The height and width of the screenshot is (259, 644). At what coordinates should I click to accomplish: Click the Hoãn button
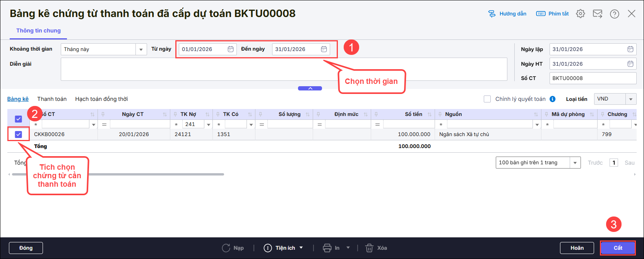pyautogui.click(x=577, y=248)
